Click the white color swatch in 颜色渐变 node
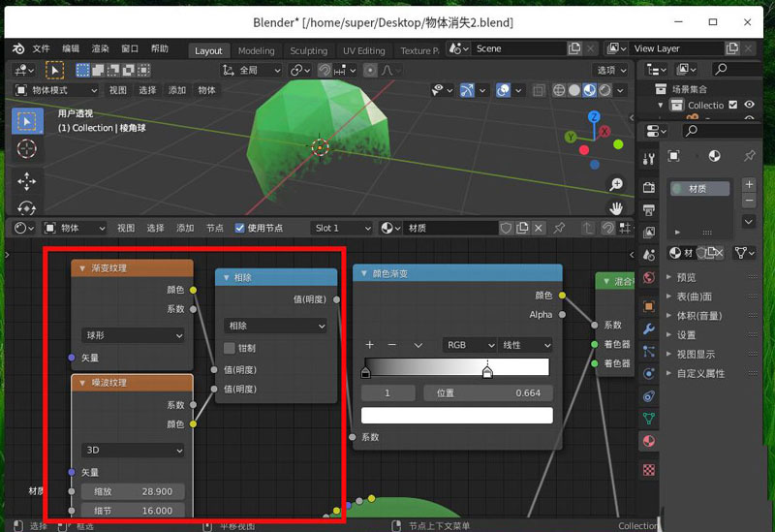Viewport: 775px width, 532px height. [456, 415]
